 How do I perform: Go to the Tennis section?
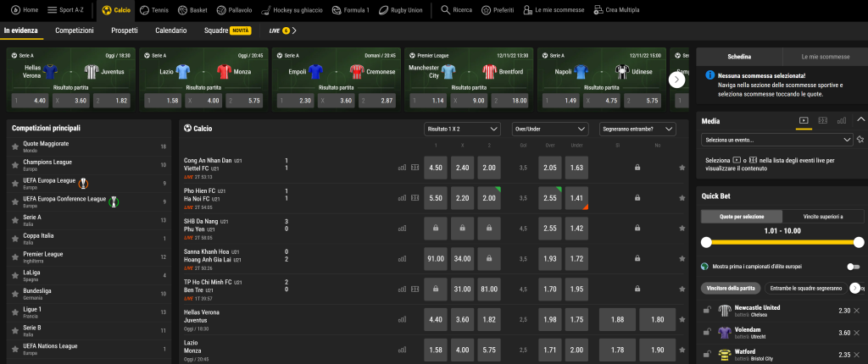(154, 10)
